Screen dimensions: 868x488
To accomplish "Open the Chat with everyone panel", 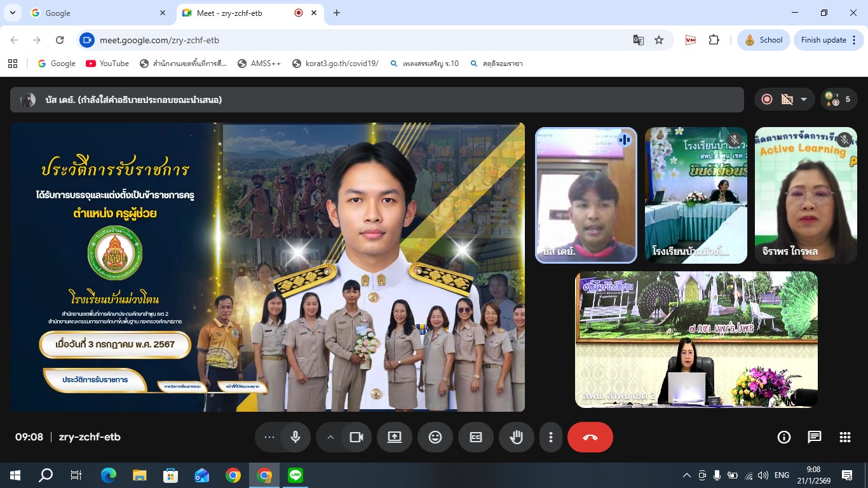I will [814, 437].
